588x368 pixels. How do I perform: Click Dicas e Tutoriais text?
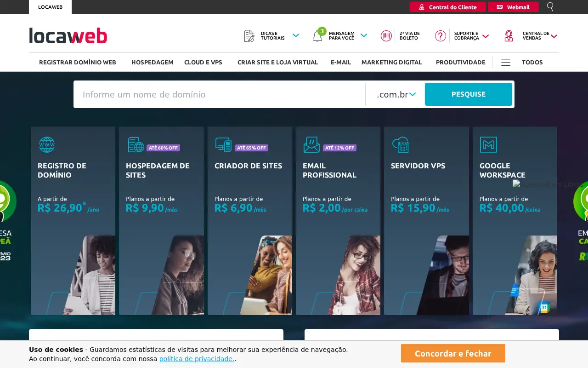(x=273, y=36)
